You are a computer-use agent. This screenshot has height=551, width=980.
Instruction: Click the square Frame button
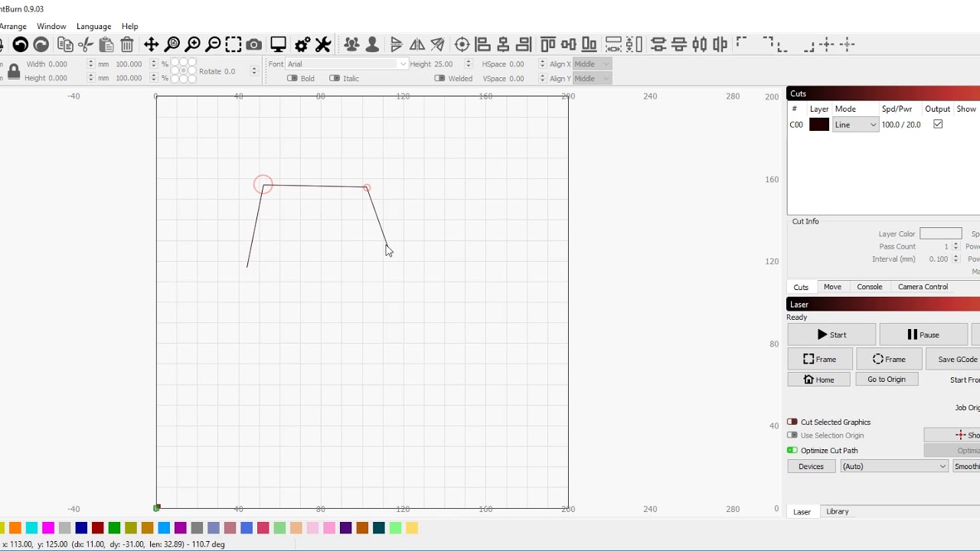(820, 359)
